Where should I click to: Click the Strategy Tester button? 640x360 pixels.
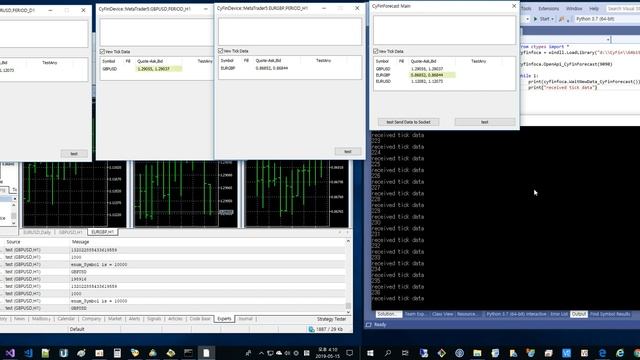[331, 319]
